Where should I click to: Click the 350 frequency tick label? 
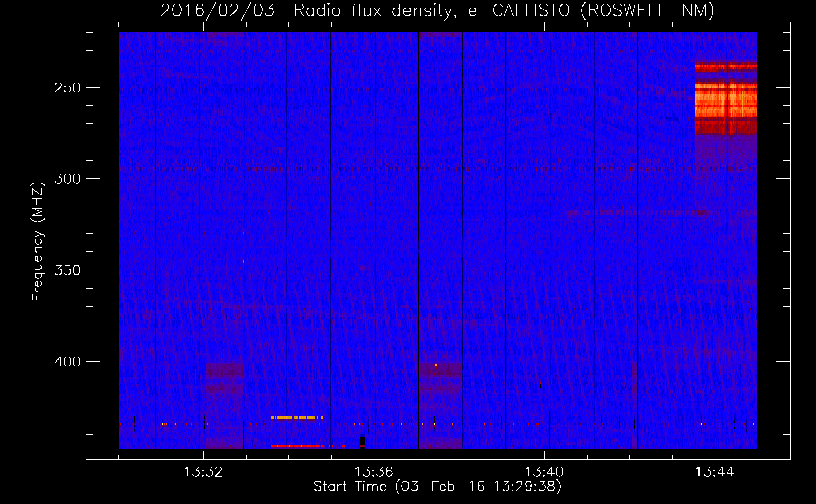click(x=68, y=270)
